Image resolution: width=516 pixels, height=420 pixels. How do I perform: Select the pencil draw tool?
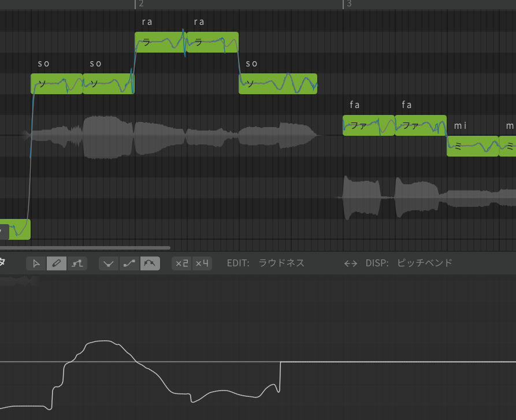[x=57, y=263]
